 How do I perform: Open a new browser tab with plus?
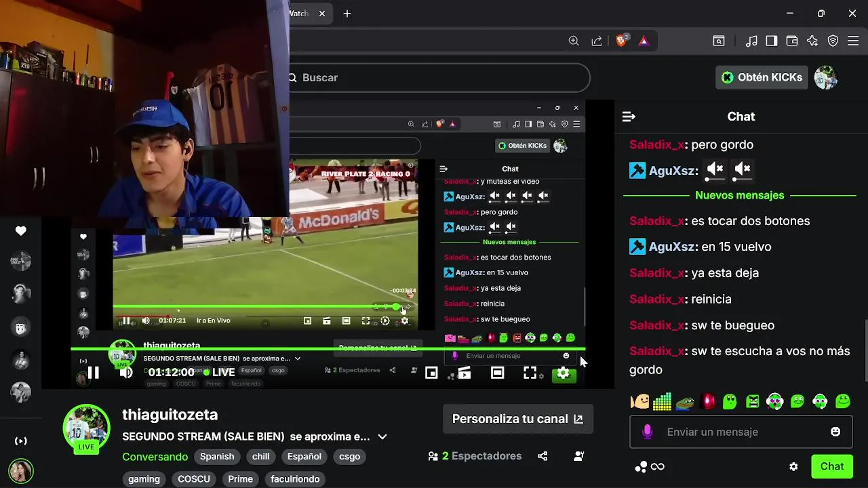tap(347, 14)
